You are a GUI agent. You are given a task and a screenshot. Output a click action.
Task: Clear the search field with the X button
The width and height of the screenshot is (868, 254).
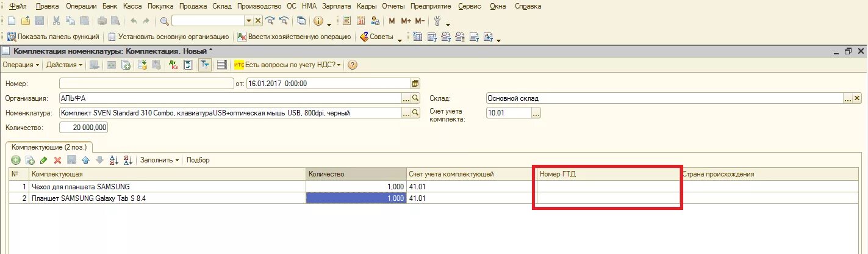coord(258,21)
